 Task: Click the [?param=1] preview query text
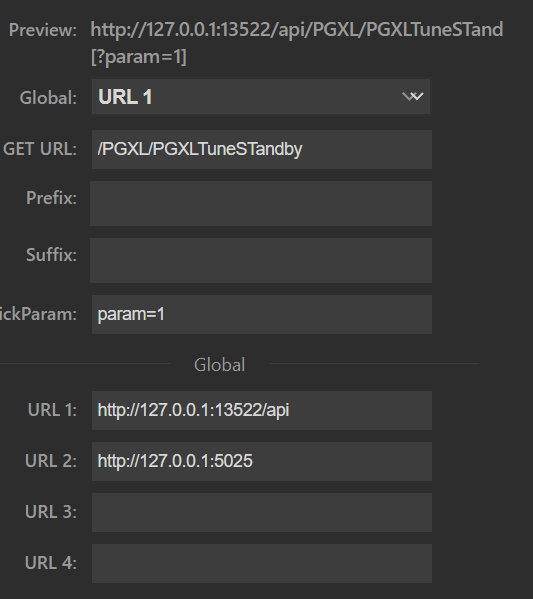pos(139,57)
